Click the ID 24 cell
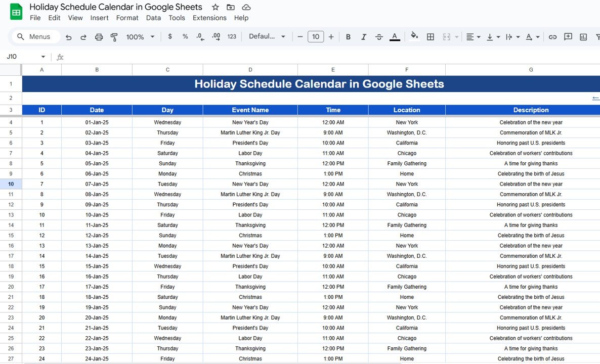The width and height of the screenshot is (600, 364). [41, 358]
